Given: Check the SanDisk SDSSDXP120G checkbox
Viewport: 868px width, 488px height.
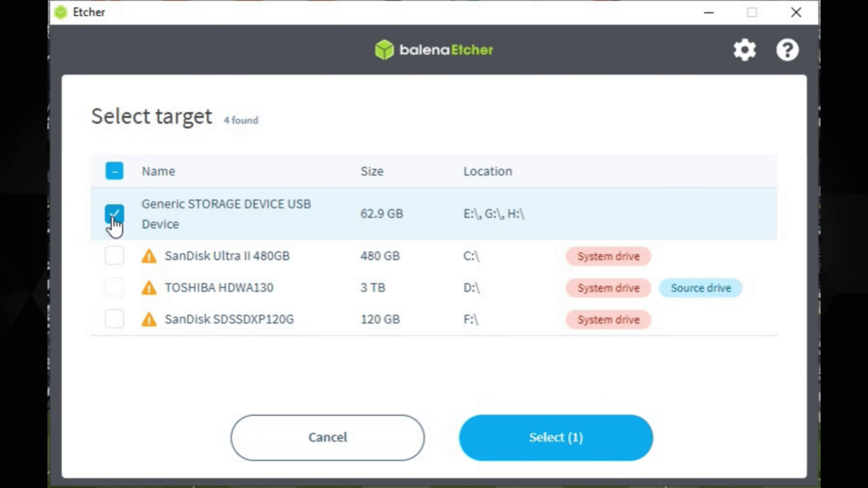Looking at the screenshot, I should click(114, 319).
